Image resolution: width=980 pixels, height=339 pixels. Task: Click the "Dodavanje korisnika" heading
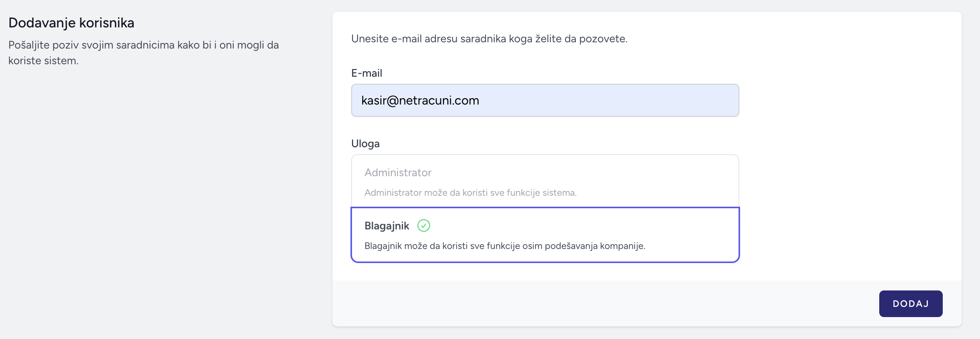[71, 23]
